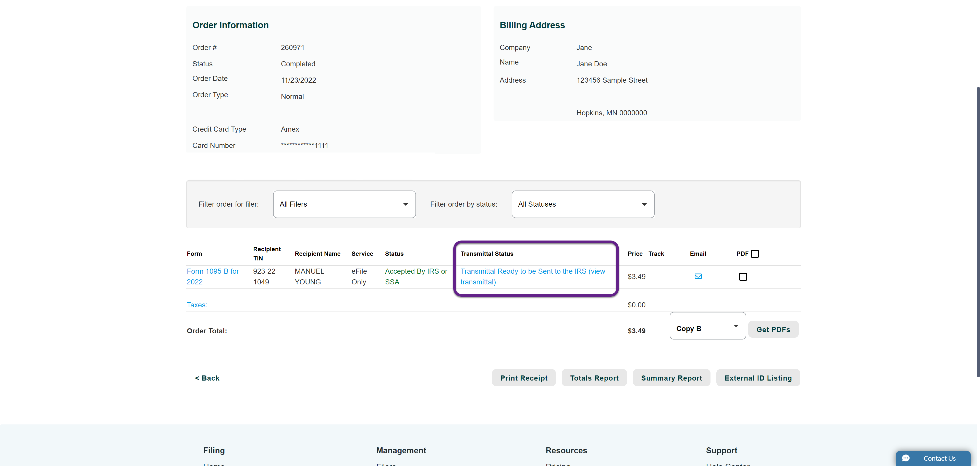The width and height of the screenshot is (980, 466).
Task: Open the All Filers dropdown
Action: pos(344,204)
